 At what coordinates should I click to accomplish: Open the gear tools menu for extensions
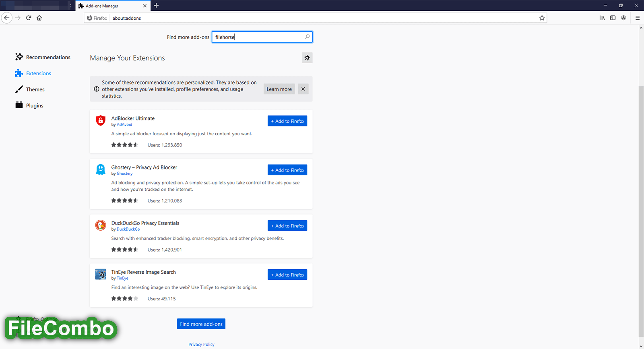pos(307,58)
